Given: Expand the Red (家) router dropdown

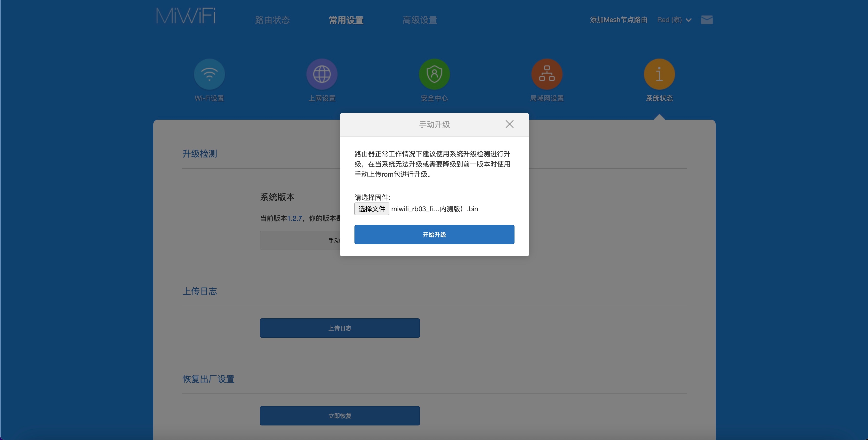Looking at the screenshot, I should (674, 20).
